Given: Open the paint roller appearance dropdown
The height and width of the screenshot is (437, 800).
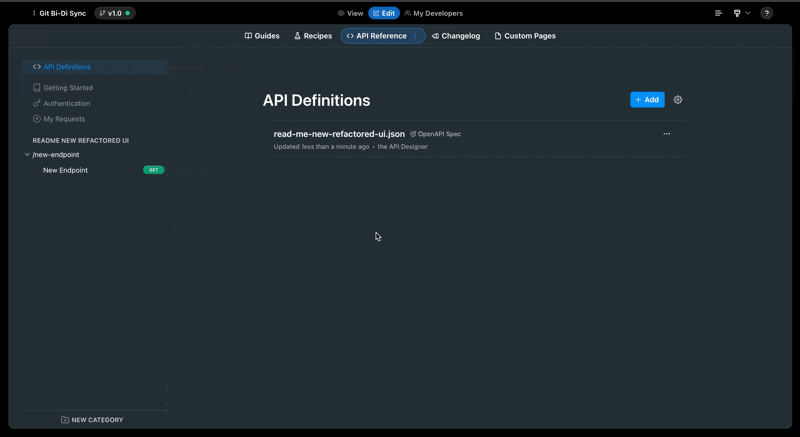Looking at the screenshot, I should click(x=741, y=13).
